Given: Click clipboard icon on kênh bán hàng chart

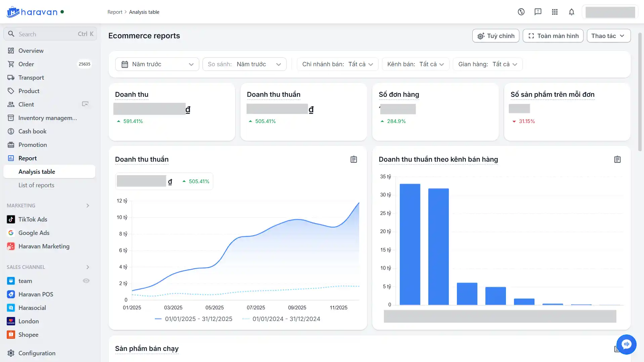Looking at the screenshot, I should point(617,159).
